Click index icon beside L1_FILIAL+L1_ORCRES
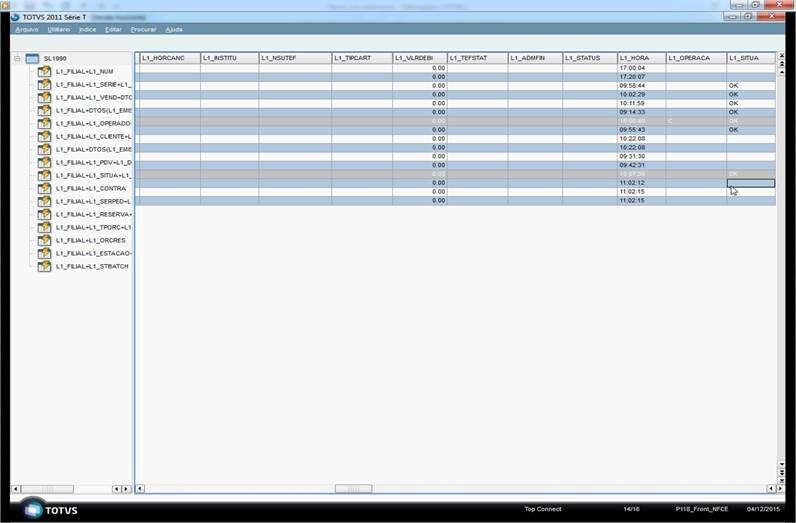The width and height of the screenshot is (796, 523). 45,240
